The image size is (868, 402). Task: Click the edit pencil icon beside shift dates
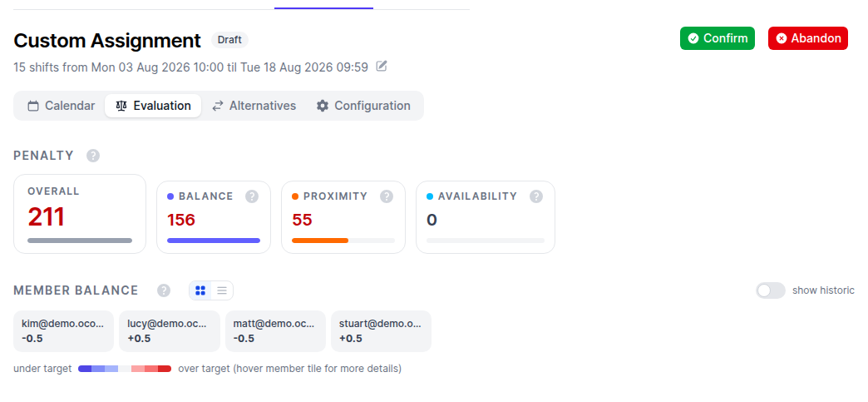pyautogui.click(x=382, y=67)
